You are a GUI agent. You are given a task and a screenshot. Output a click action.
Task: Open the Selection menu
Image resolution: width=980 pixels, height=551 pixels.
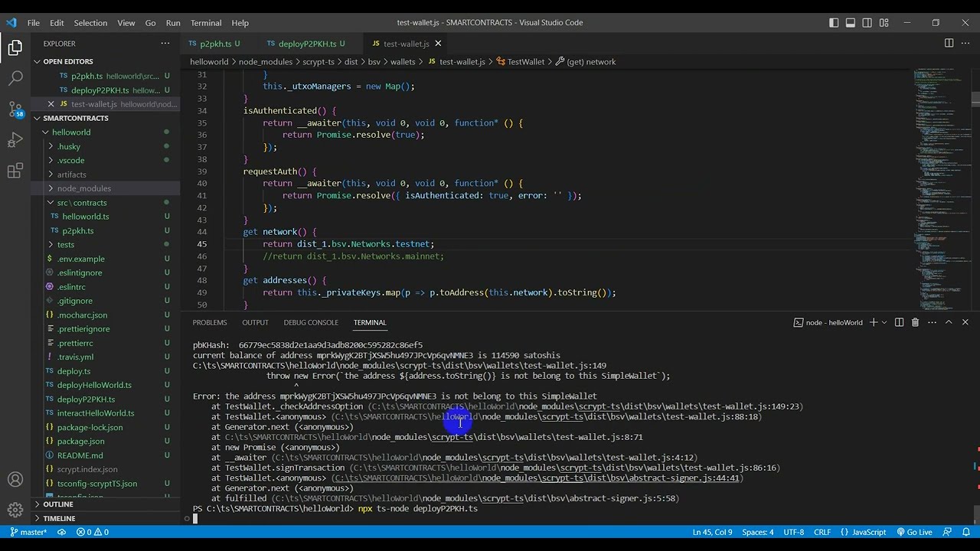coord(90,23)
